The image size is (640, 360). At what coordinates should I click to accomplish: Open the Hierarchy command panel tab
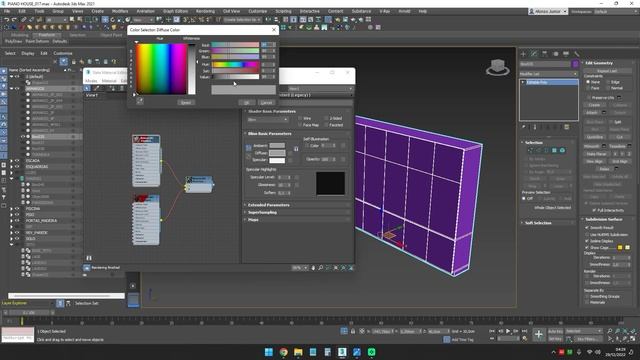544,54
